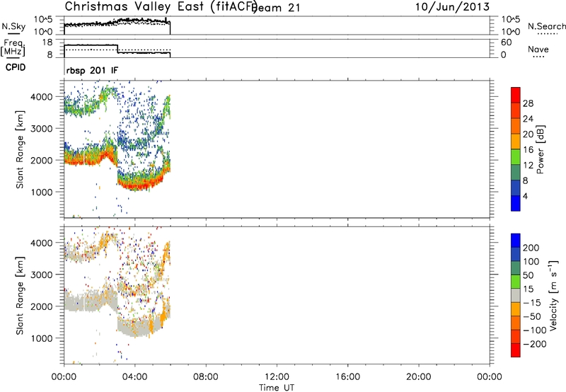This screenshot has width=566, height=392.
Task: Click the CPID row label
Action: 16,67
